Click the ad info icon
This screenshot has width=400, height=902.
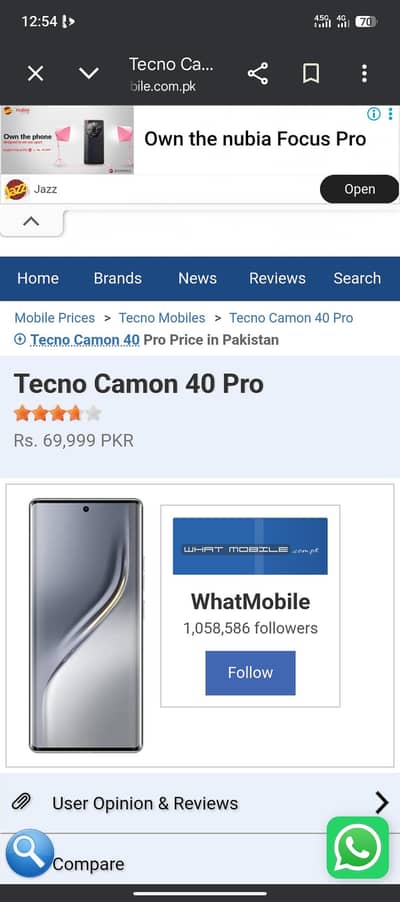[374, 114]
